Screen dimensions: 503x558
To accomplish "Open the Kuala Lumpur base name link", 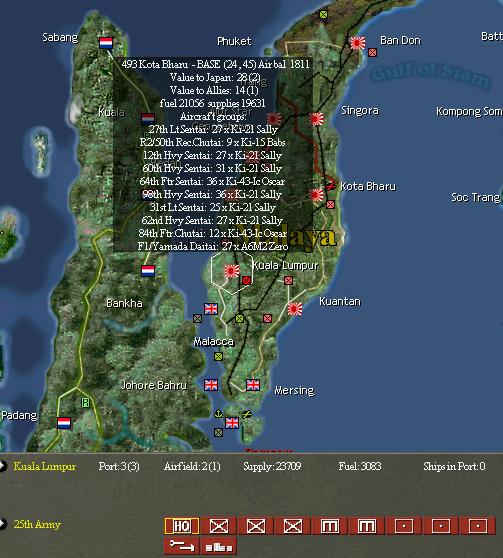I will point(44,466).
